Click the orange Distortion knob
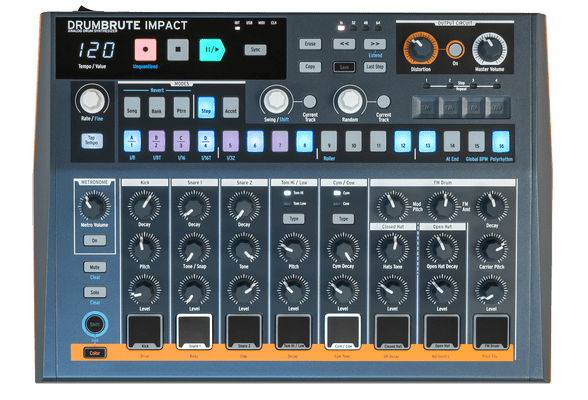The width and height of the screenshot is (588, 400). coord(420,49)
